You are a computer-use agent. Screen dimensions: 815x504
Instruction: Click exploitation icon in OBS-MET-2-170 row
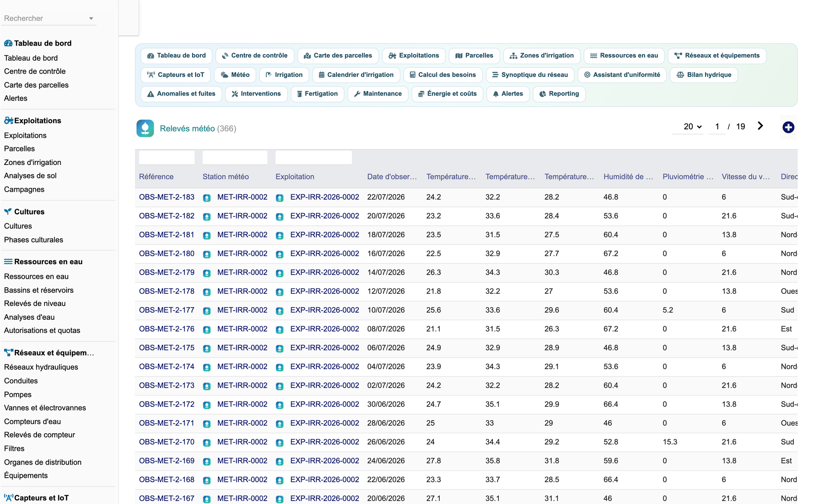click(x=280, y=442)
